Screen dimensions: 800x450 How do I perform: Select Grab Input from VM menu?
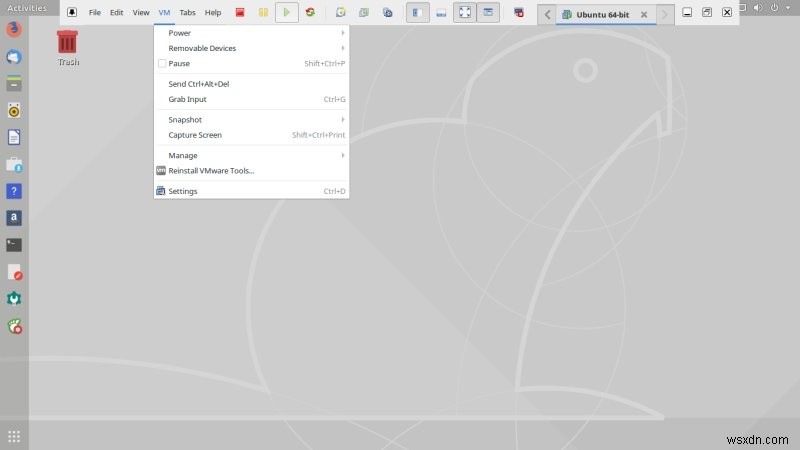pyautogui.click(x=251, y=99)
